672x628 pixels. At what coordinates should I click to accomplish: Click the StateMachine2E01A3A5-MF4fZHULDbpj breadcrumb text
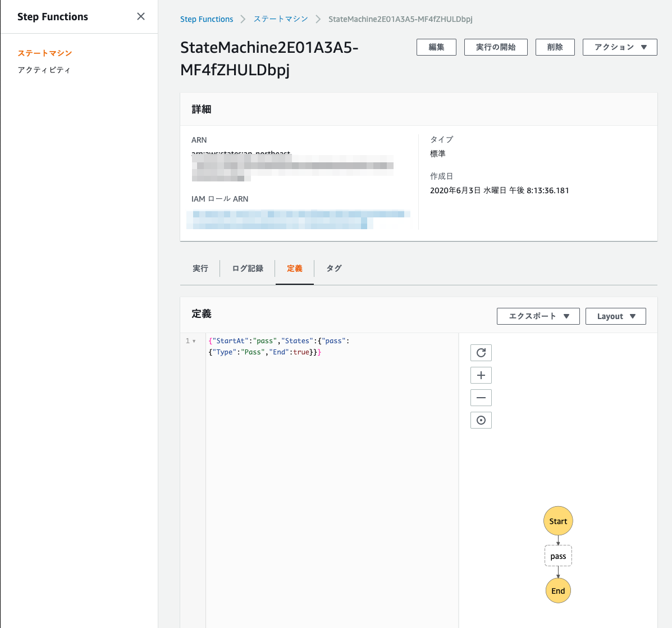coord(400,19)
